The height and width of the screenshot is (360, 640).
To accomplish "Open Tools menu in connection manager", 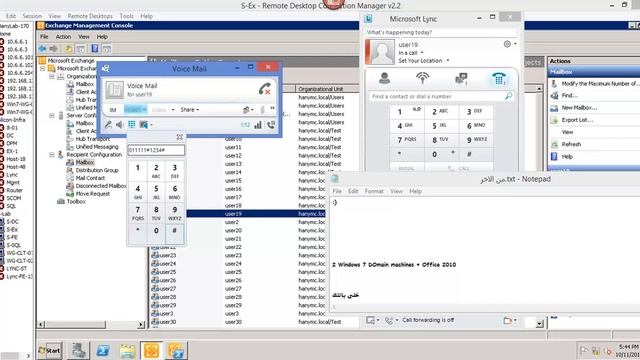I will click(x=126, y=16).
